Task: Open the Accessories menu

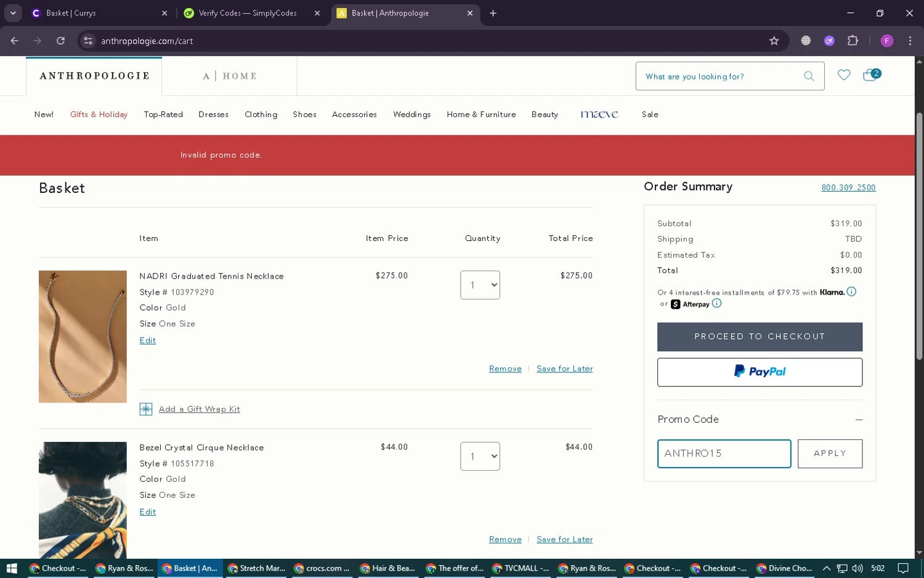Action: [354, 115]
